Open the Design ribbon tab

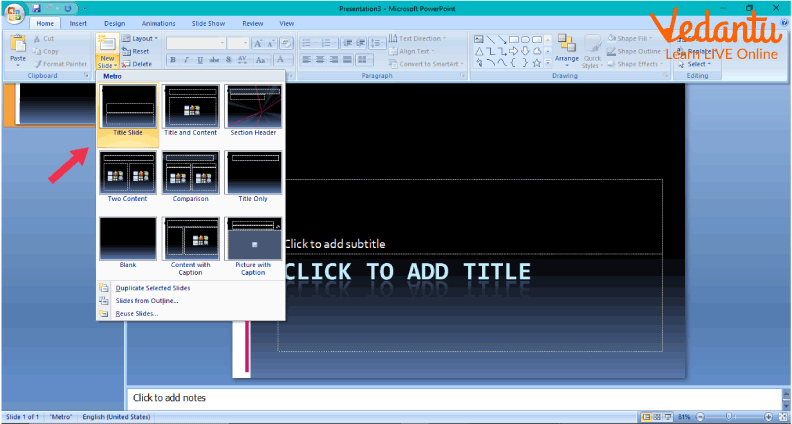tap(114, 23)
